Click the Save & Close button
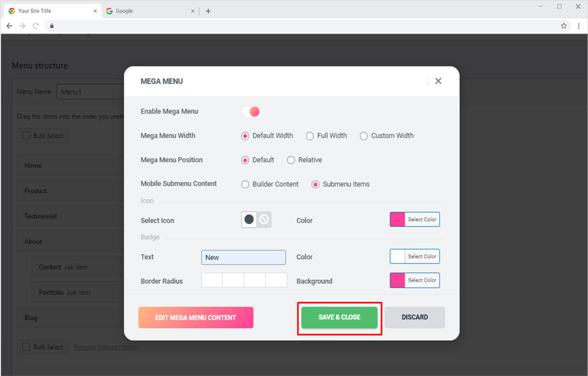 click(339, 318)
